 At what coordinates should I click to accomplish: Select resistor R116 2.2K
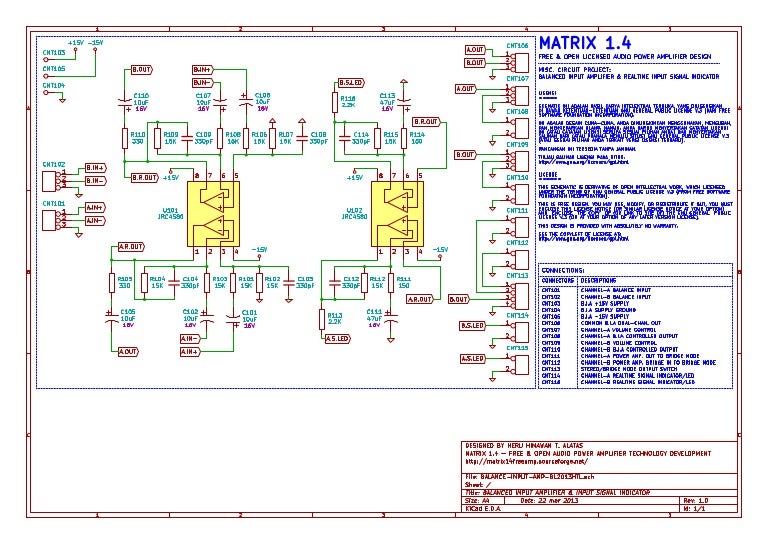click(x=334, y=101)
